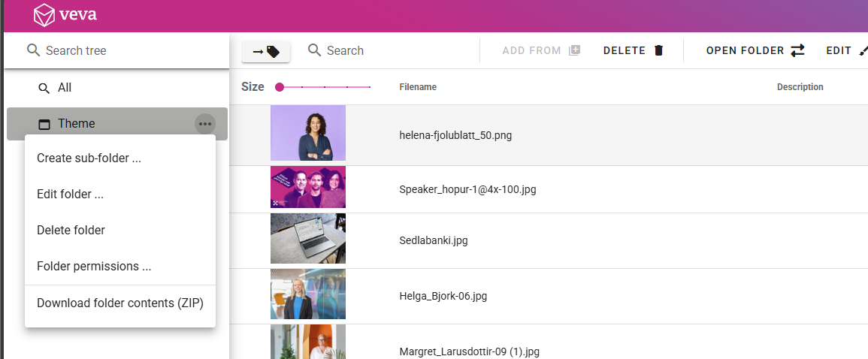This screenshot has height=359, width=868.
Task: Open the Theme folder three-dot menu
Action: [x=204, y=124]
